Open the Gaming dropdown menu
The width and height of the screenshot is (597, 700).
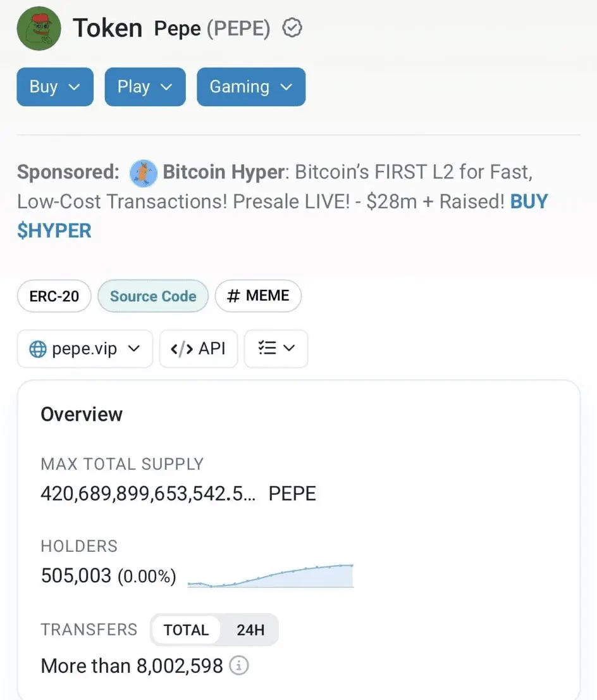250,87
